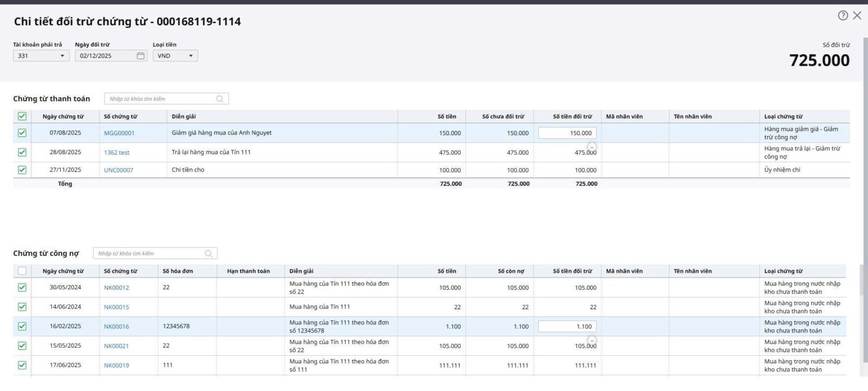Screen dimensions: 868x391
Task: Close the reconciliation detail dialog
Action: pyautogui.click(x=857, y=16)
